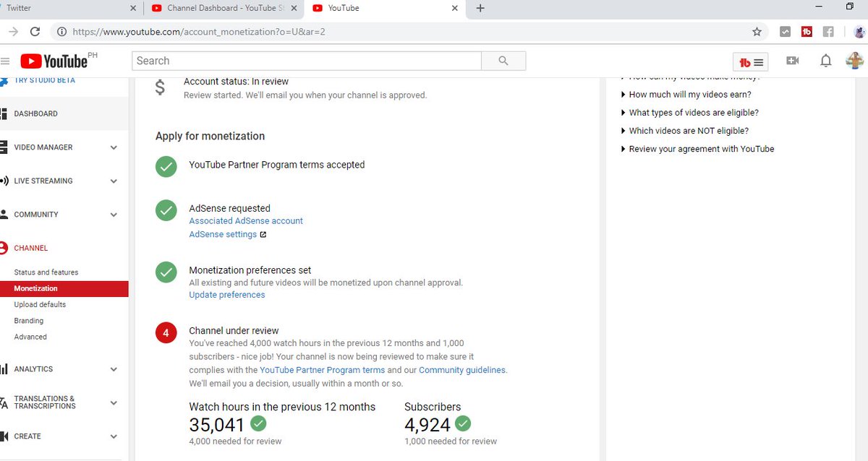Click the red step 4 circle
This screenshot has width=868, height=461.
[166, 333]
